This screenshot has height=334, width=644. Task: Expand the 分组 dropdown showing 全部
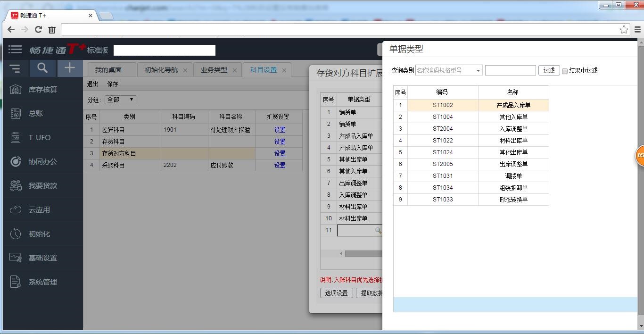coord(120,100)
